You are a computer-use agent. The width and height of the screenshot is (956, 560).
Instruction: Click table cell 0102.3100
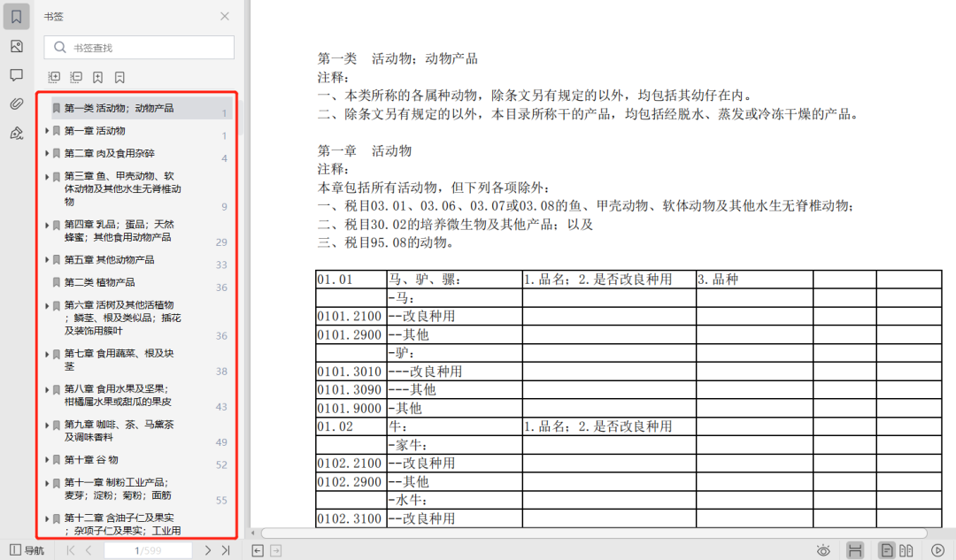pyautogui.click(x=351, y=518)
